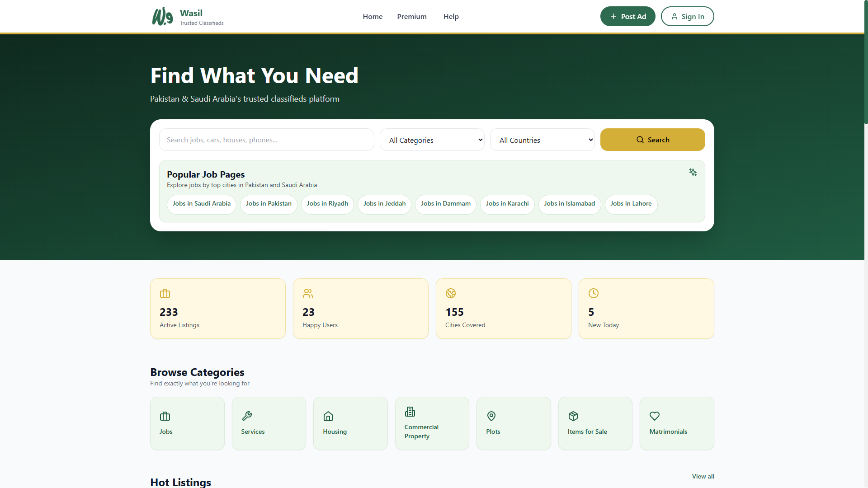868x488 pixels.
Task: Click the Trusted Classifieds tagline
Action: click(202, 23)
